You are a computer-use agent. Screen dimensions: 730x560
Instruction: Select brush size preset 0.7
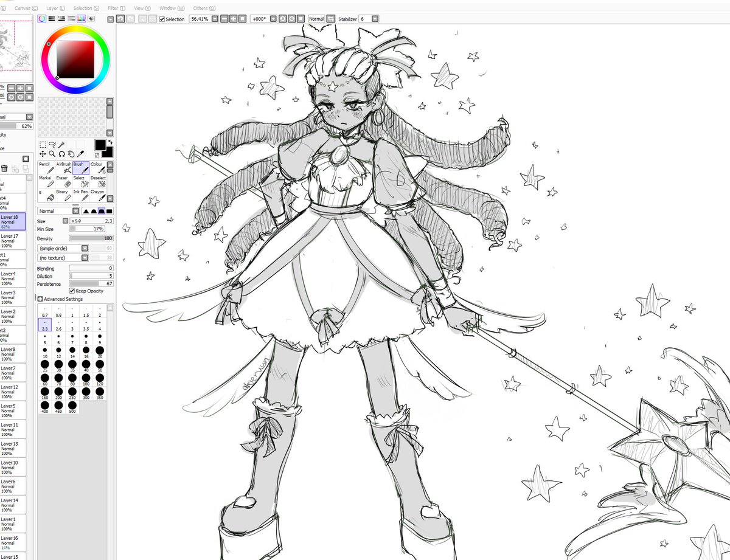46,313
